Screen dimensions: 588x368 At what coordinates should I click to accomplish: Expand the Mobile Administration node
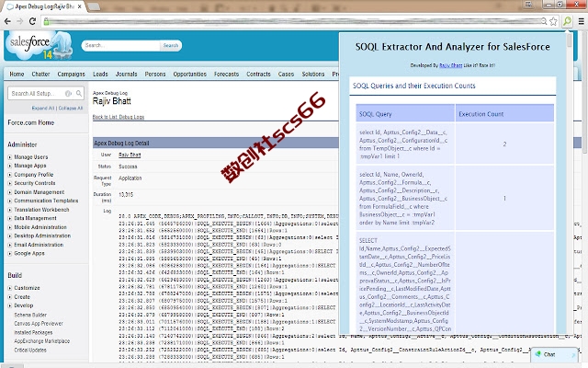pyautogui.click(x=10, y=227)
